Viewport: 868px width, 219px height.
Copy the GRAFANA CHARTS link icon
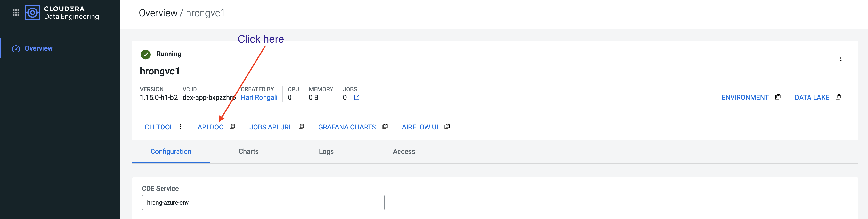(x=385, y=126)
